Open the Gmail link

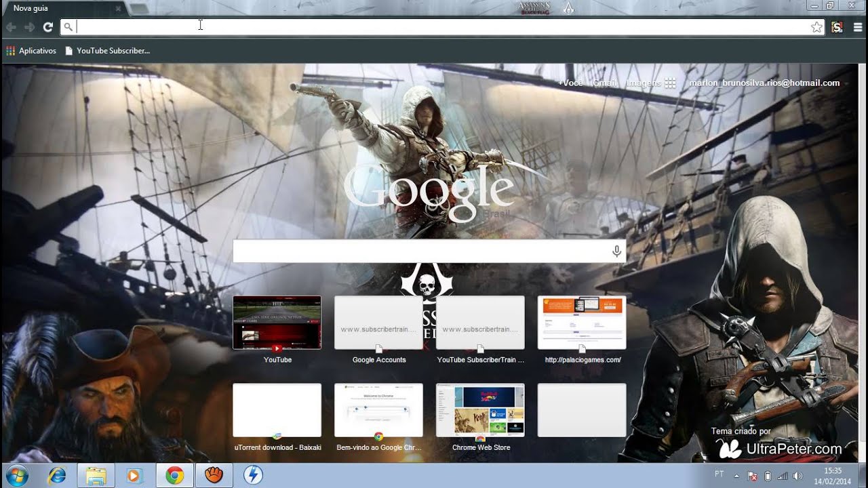tap(605, 83)
